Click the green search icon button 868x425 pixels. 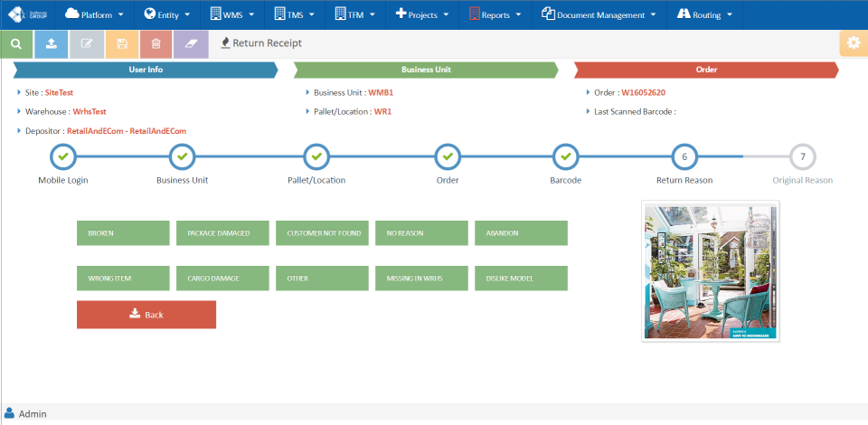16,43
